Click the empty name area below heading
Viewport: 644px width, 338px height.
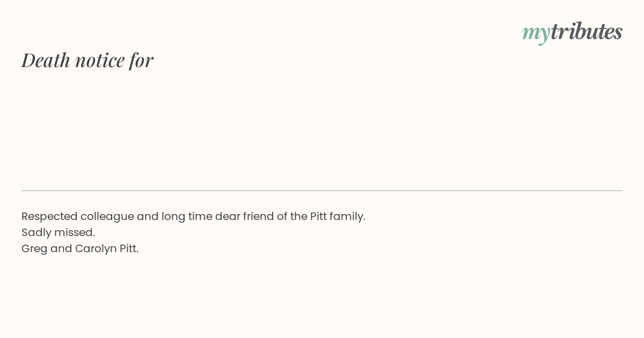322,129
